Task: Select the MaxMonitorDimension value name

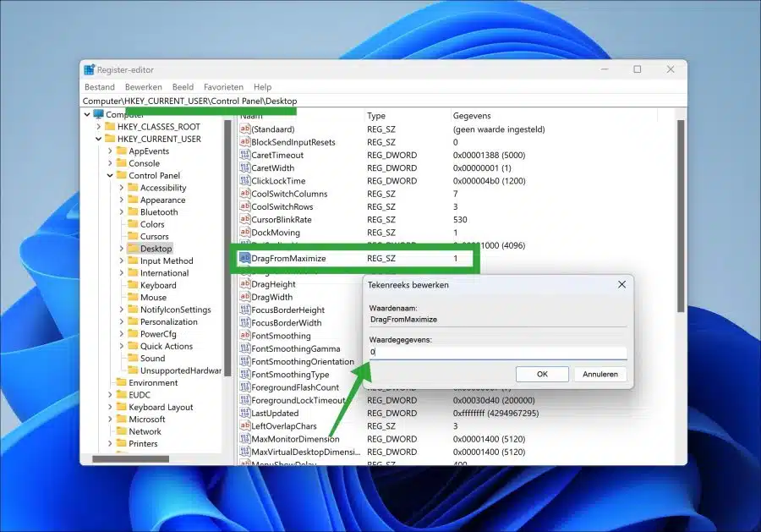Action: point(296,439)
